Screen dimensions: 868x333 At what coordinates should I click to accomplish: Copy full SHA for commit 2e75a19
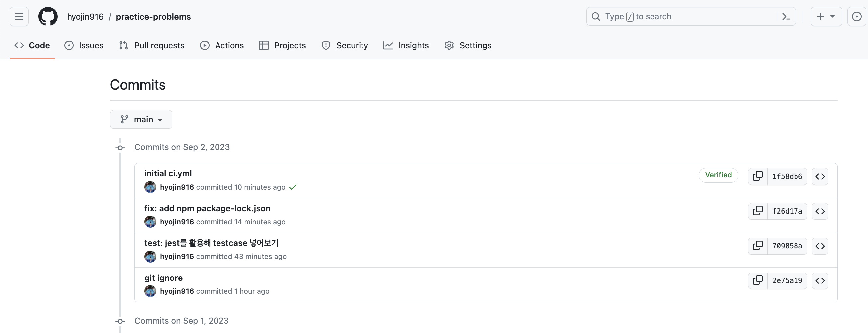[758, 280]
